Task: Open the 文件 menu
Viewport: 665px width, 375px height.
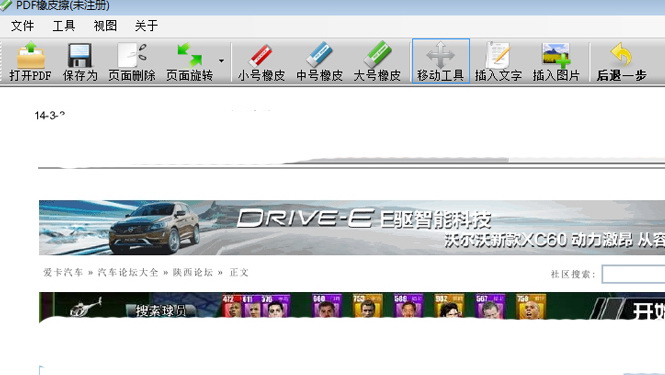Action: click(x=22, y=26)
